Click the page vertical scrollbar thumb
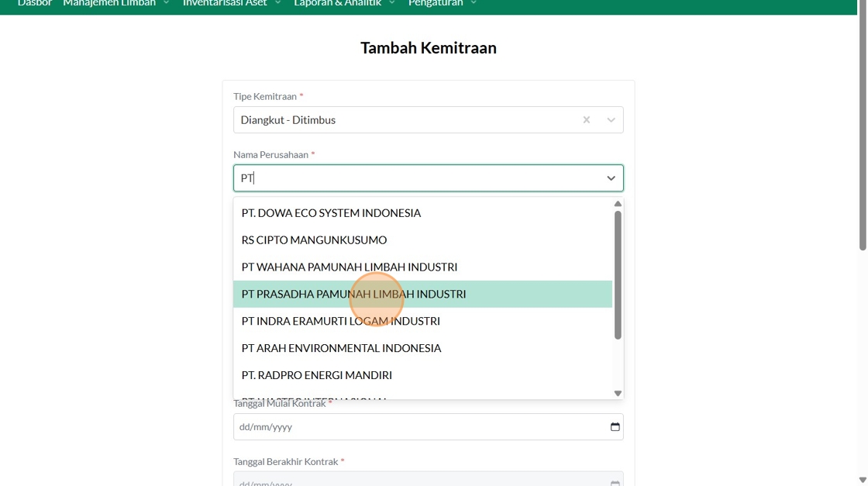Screen dimensions: 868x486 (863, 125)
